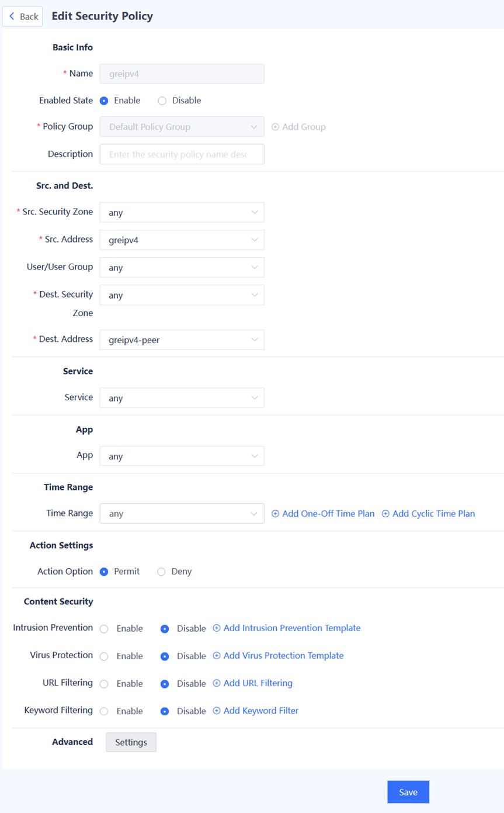Screen dimensions: 504x813
Task: Click plus icon for Add Virus Protection Template
Action: pos(217,656)
